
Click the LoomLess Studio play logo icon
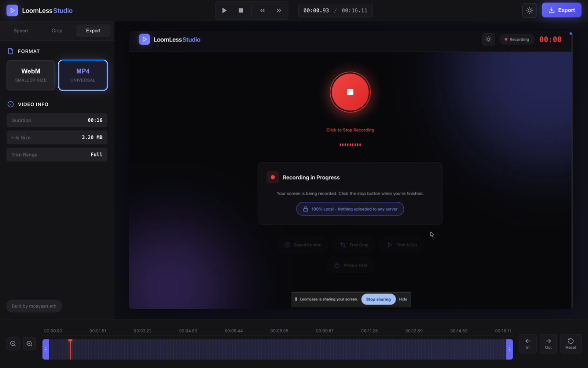12,10
